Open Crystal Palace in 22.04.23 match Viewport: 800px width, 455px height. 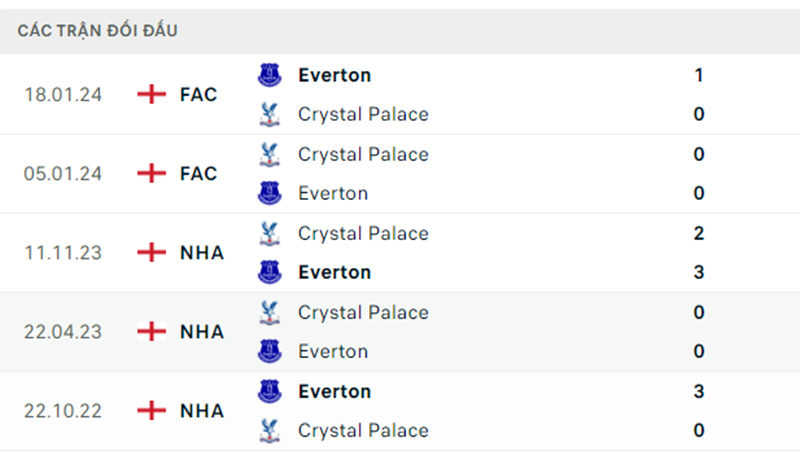coord(363,313)
